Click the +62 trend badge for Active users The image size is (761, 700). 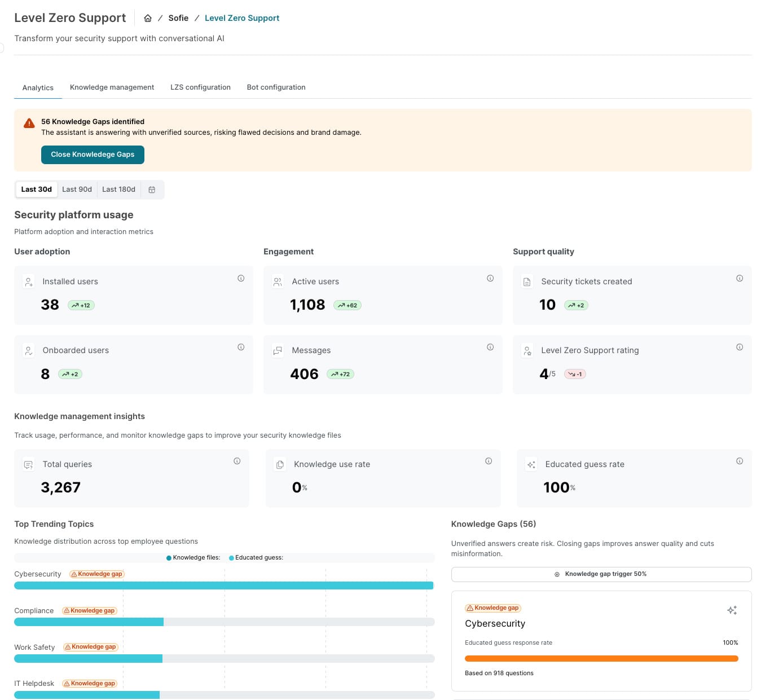pyautogui.click(x=347, y=305)
